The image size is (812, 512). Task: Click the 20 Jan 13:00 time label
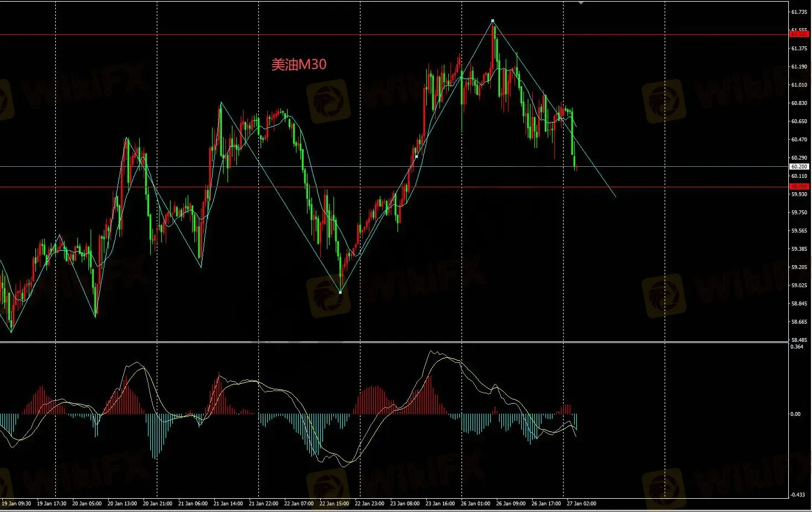pyautogui.click(x=123, y=504)
